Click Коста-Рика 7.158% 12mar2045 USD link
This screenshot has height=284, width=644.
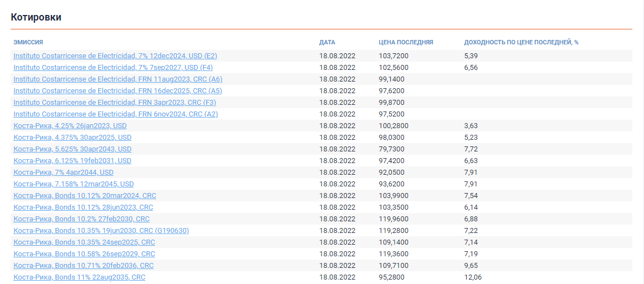point(73,184)
